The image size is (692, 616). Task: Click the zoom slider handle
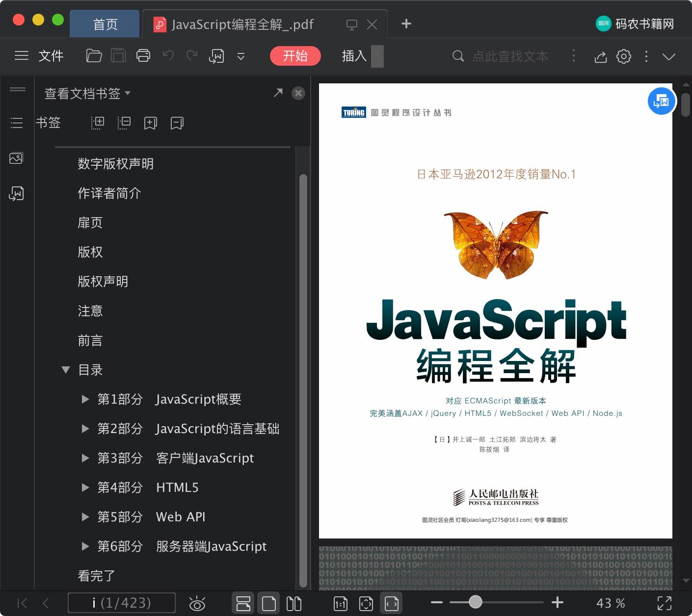click(475, 602)
